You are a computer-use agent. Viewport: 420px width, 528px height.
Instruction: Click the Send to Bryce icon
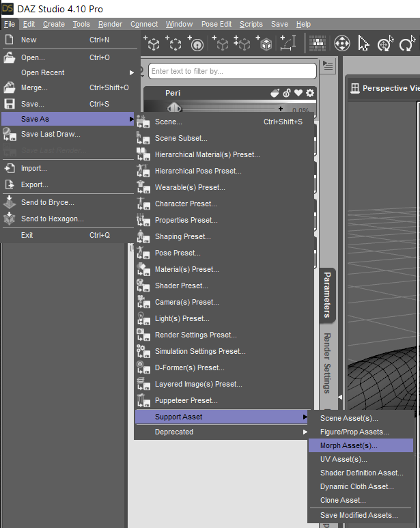9,202
